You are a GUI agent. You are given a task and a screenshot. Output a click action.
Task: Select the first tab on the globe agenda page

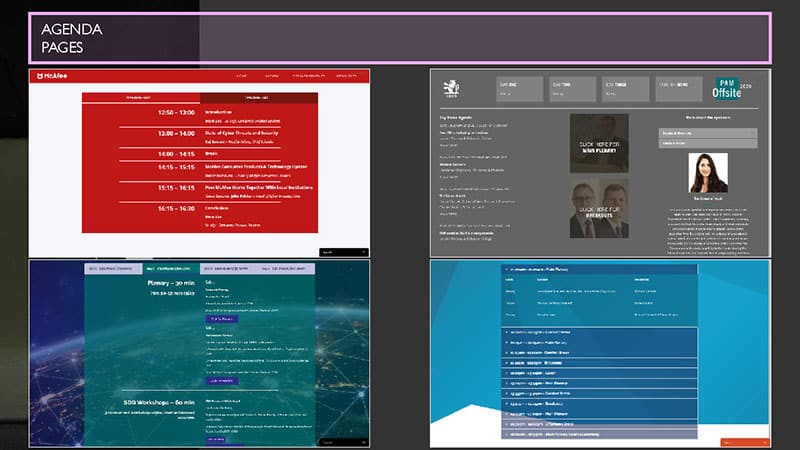[114, 269]
